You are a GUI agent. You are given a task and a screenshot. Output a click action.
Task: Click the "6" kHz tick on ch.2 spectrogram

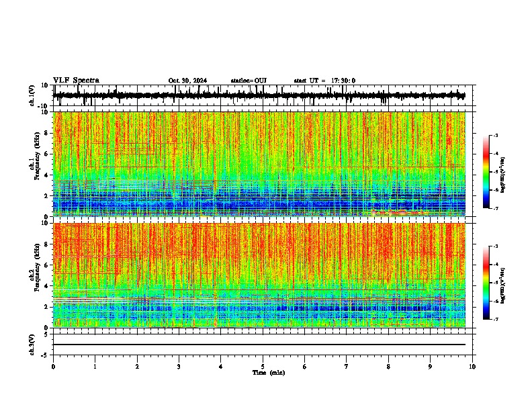pos(46,265)
